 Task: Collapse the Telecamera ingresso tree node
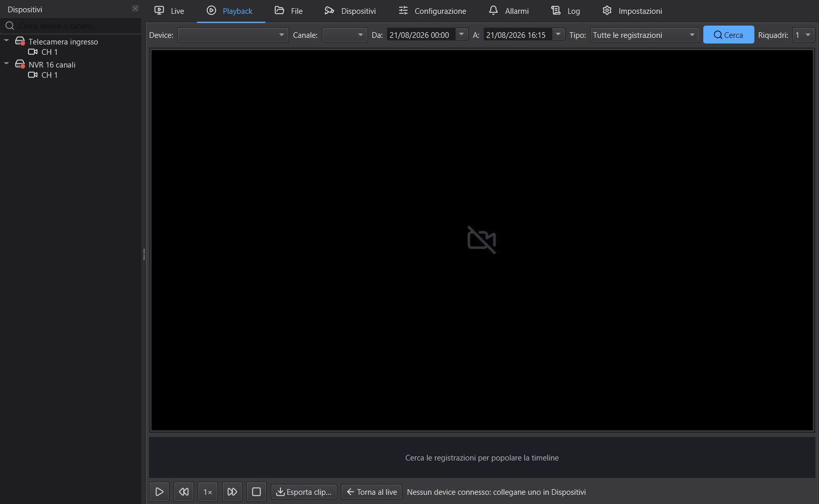pos(7,40)
